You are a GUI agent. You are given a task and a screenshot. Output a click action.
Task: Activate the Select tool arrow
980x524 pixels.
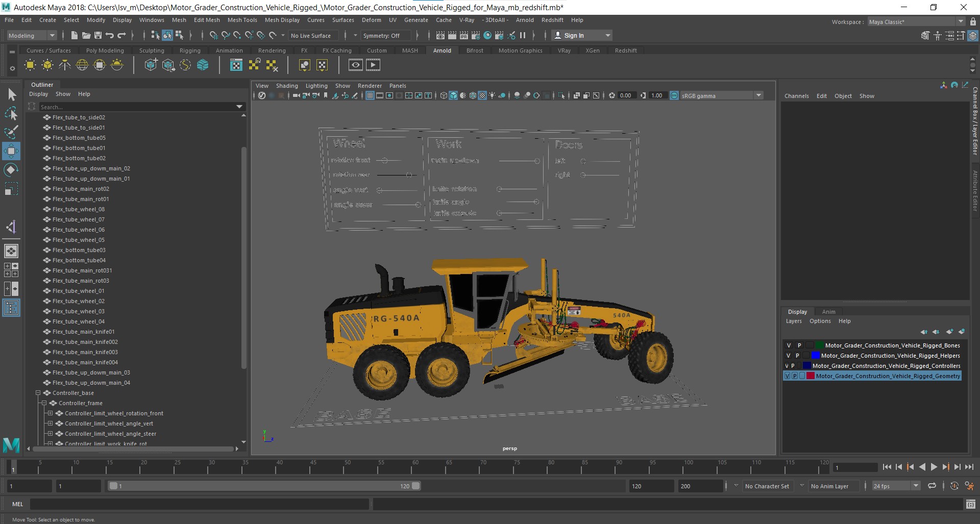12,95
